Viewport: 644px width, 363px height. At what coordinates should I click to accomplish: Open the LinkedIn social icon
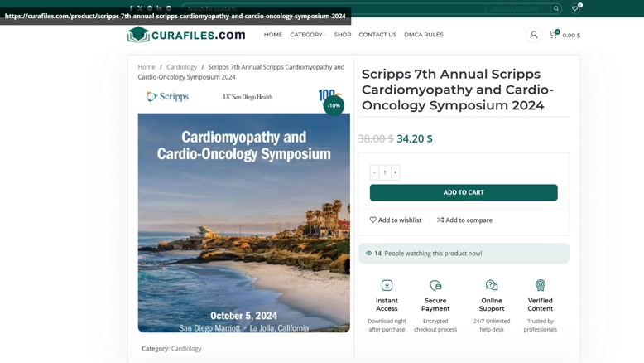(x=159, y=7)
